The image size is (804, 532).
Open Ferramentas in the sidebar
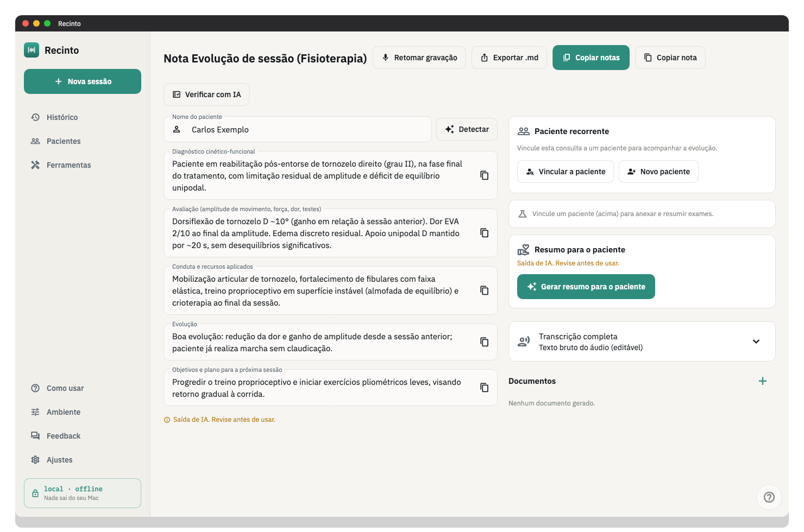coord(83,165)
